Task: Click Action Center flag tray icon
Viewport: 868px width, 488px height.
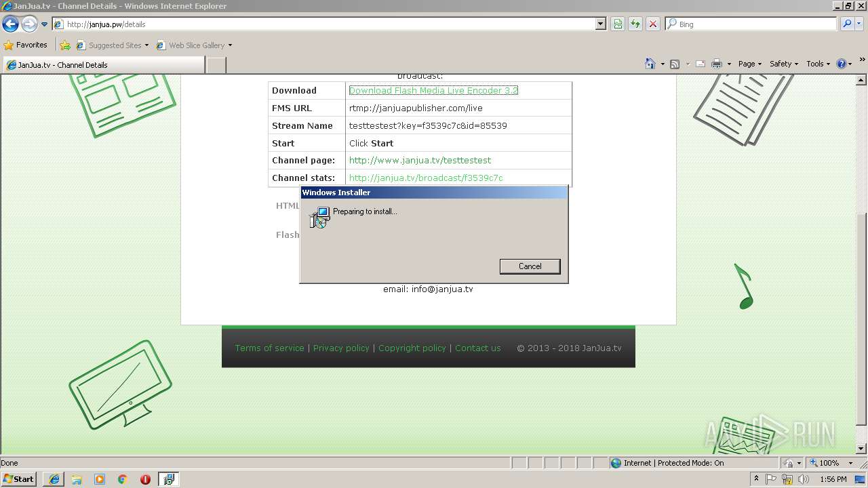Action: [x=772, y=479]
